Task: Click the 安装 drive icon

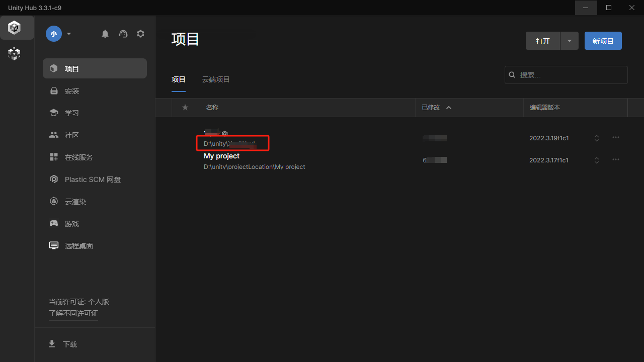Action: tap(54, 91)
